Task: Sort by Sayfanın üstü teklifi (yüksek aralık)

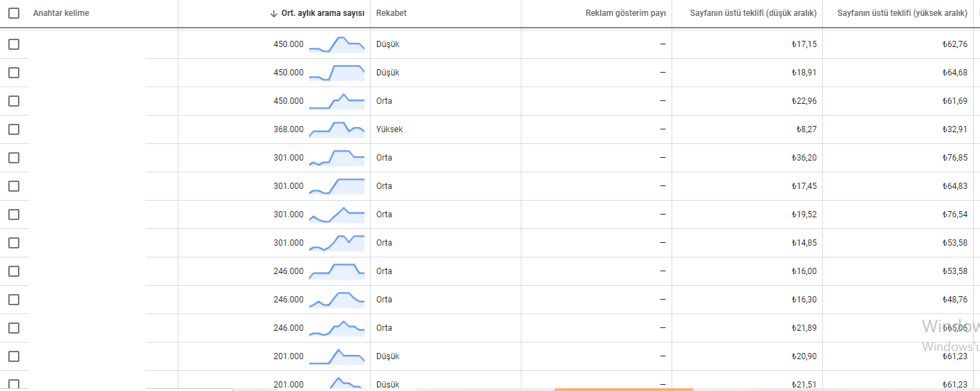Action: pyautogui.click(x=902, y=13)
